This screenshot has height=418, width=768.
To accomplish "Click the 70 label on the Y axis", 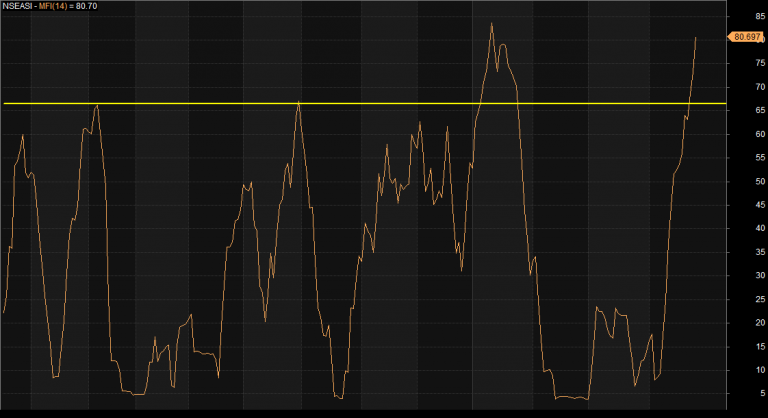I will 760,87.
